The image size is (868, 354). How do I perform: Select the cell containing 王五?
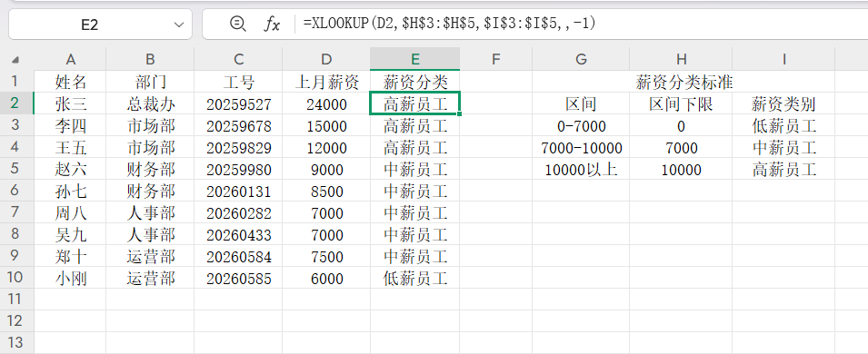(x=70, y=147)
